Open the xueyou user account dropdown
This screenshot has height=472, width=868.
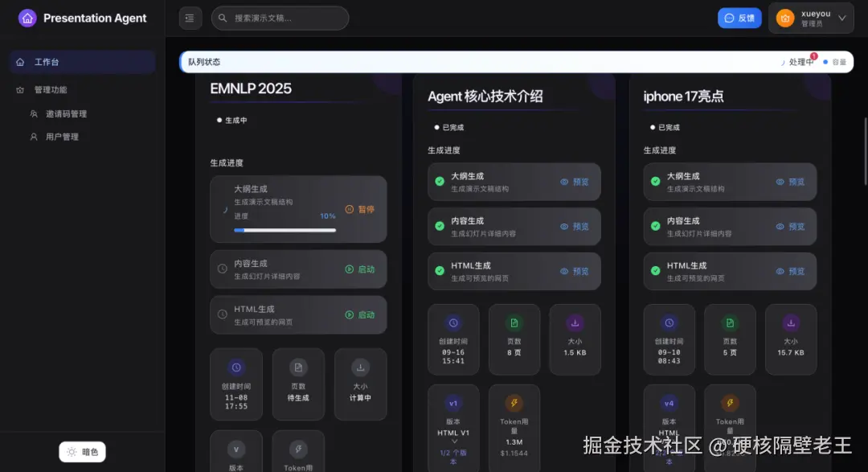pyautogui.click(x=811, y=18)
